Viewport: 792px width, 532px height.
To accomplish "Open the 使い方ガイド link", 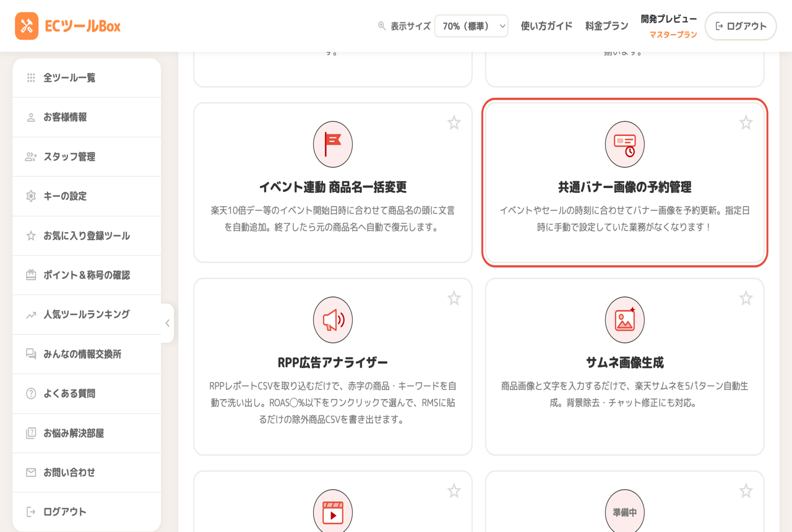I will (546, 26).
